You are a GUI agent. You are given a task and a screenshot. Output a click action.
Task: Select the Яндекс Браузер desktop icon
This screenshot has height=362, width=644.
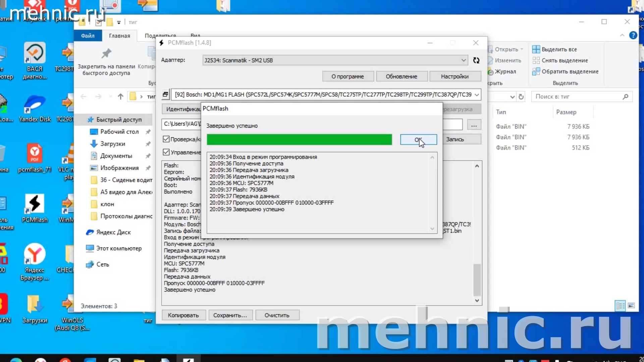click(x=35, y=262)
